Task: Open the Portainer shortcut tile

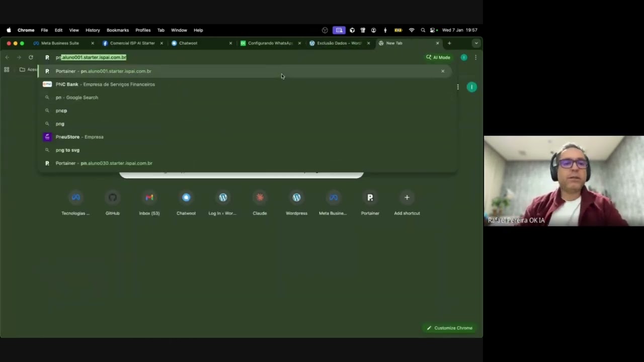Action: coord(370,203)
